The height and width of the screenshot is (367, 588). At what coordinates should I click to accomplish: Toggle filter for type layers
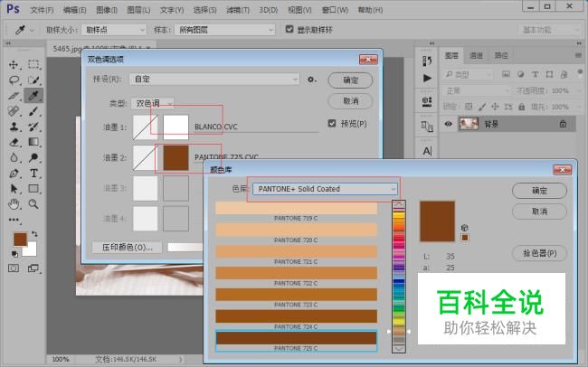[x=536, y=75]
